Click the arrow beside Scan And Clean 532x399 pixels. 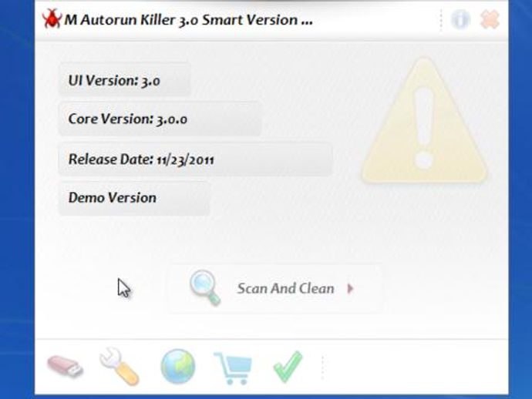[351, 289]
